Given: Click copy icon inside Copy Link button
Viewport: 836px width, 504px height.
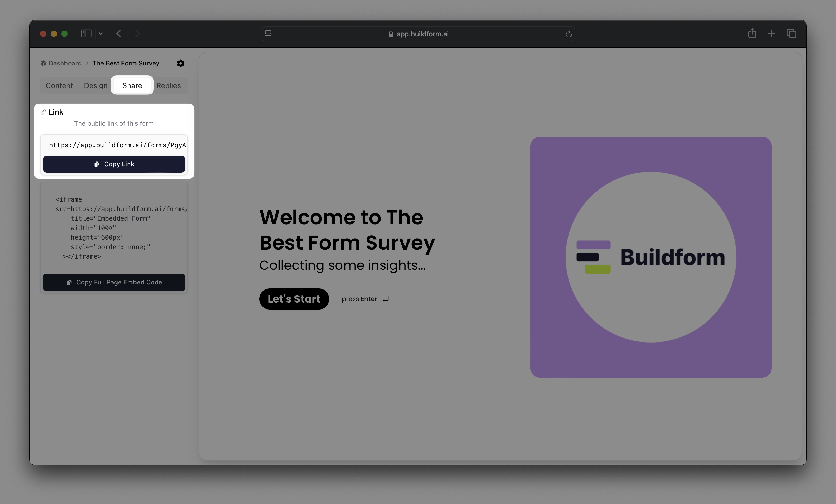Looking at the screenshot, I should point(96,164).
